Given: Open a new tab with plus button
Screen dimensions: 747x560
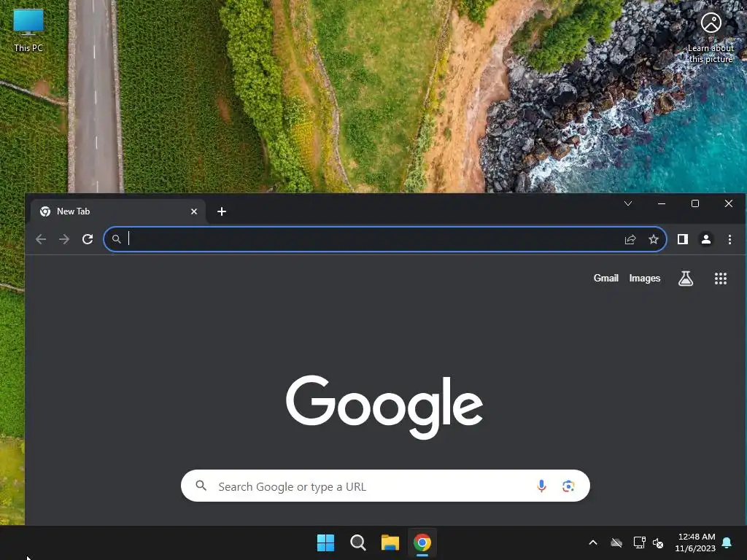Looking at the screenshot, I should point(222,211).
